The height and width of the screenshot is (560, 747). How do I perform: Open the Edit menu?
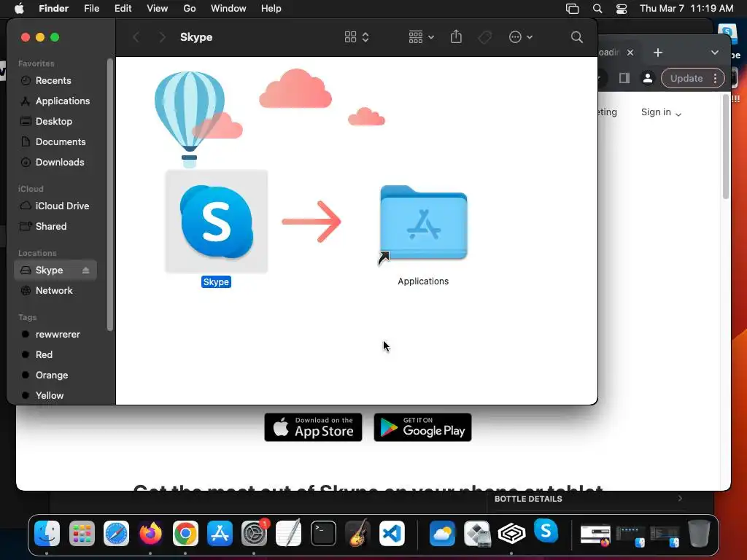tap(123, 9)
